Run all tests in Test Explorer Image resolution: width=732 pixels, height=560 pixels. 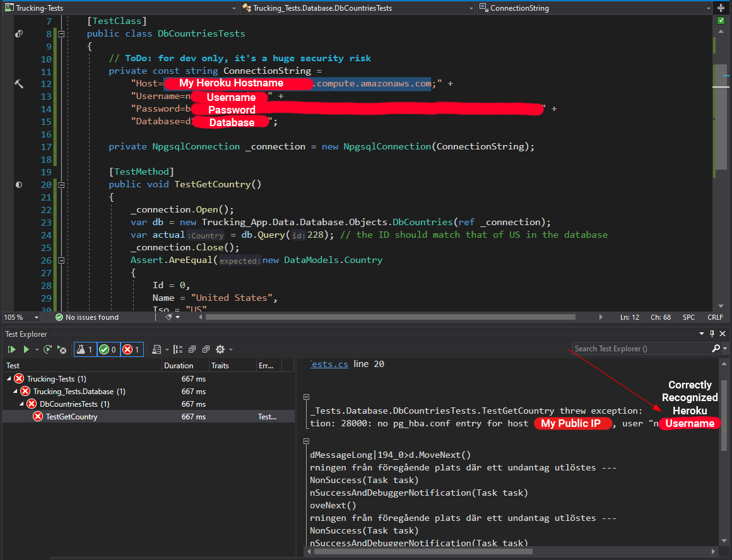pyautogui.click(x=11, y=349)
